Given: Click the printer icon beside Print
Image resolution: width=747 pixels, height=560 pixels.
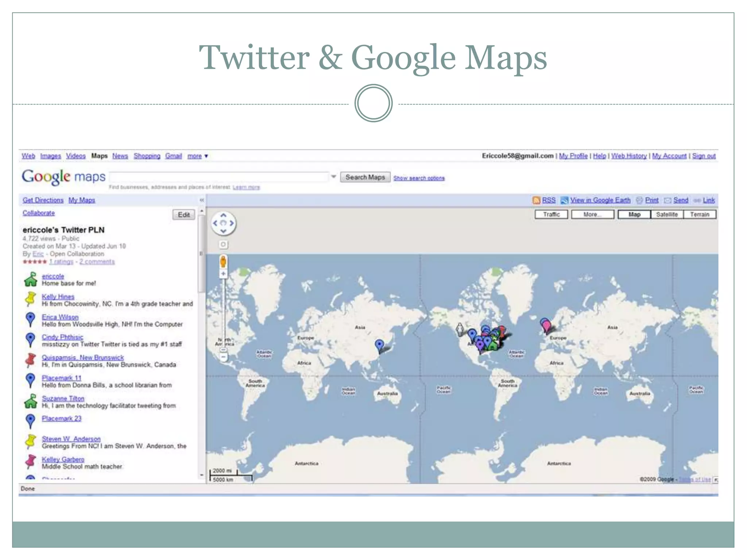Looking at the screenshot, I should coord(639,200).
